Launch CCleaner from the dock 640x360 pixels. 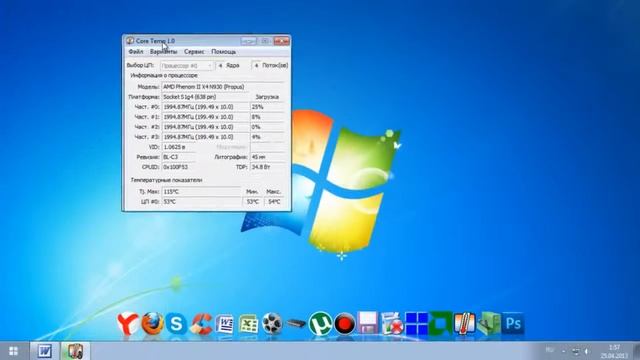[202, 324]
